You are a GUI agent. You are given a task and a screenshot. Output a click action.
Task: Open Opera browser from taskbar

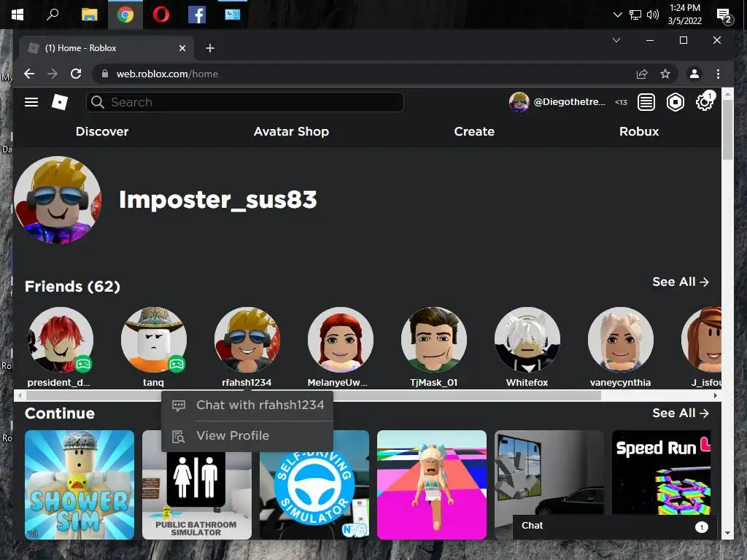[161, 15]
